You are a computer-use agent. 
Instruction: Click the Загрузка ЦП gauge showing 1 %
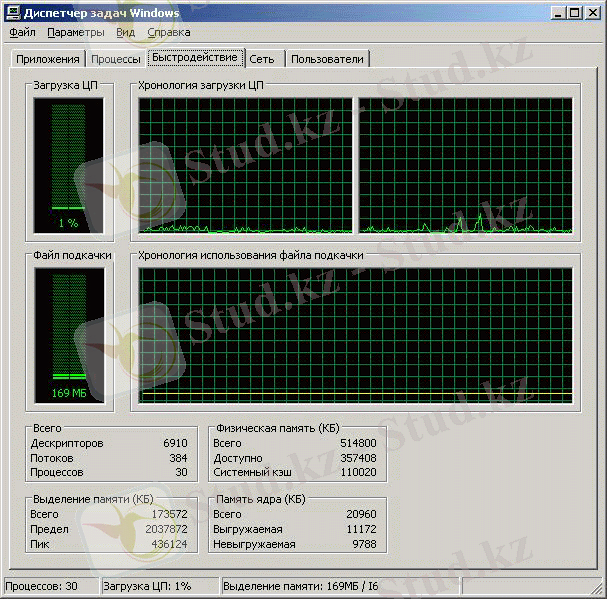(69, 165)
